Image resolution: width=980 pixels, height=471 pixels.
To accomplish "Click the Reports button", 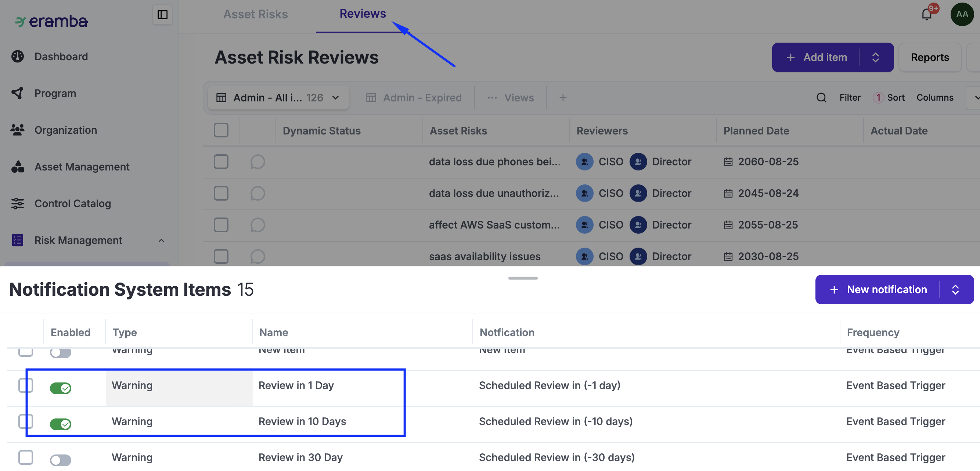I will pyautogui.click(x=929, y=57).
